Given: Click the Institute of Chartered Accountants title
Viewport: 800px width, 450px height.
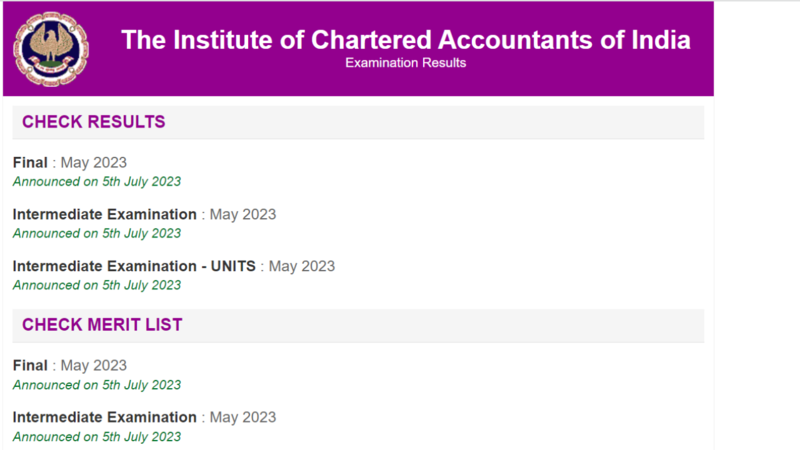Looking at the screenshot, I should tap(405, 40).
